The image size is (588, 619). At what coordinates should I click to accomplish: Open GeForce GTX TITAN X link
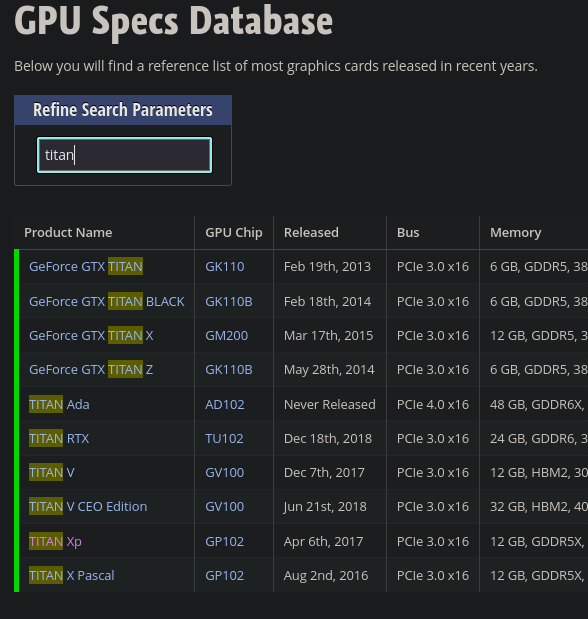pos(91,336)
